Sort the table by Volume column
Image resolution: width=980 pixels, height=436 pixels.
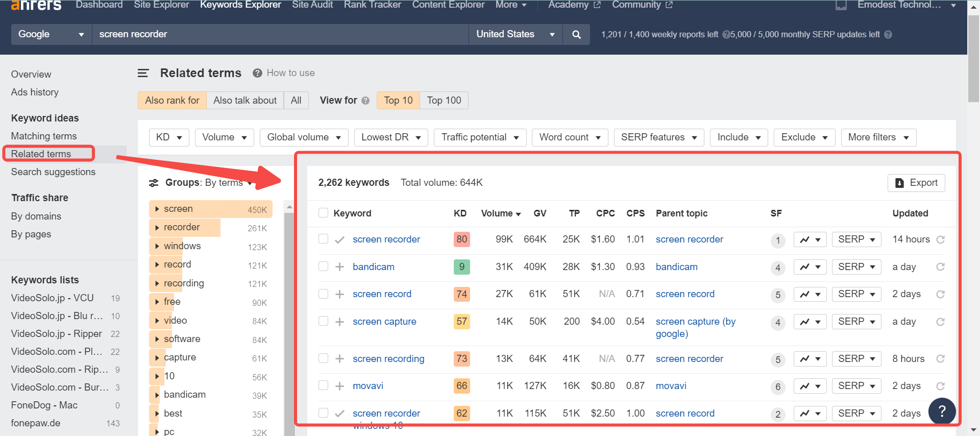click(500, 213)
